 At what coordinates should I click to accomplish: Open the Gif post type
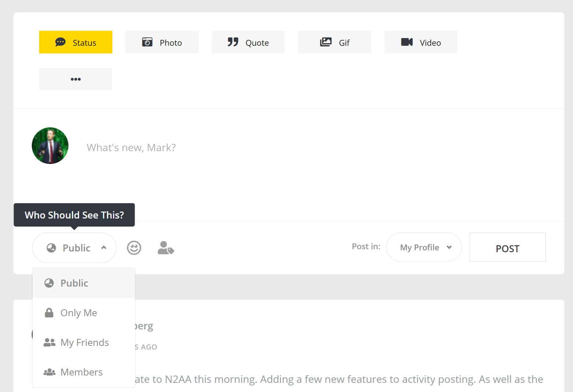coord(334,42)
